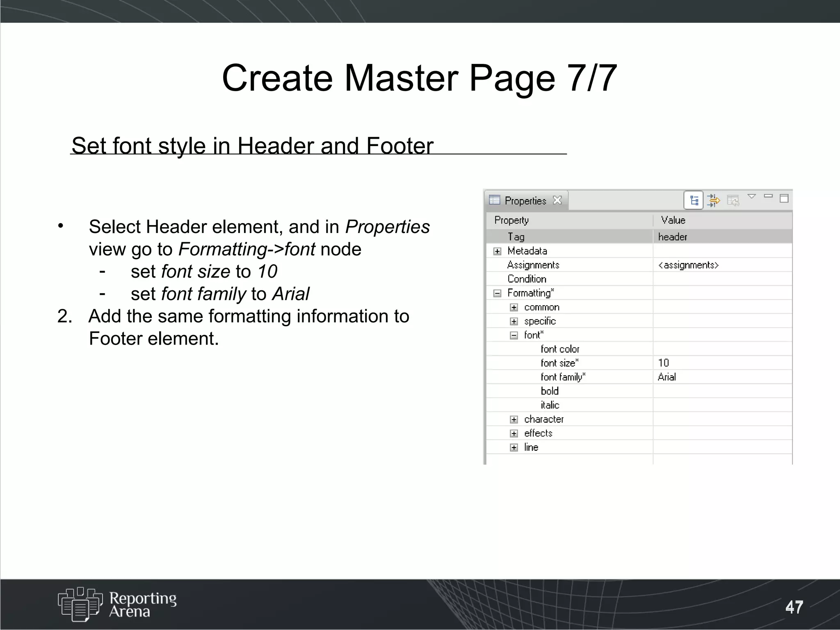Image resolution: width=840 pixels, height=630 pixels.
Task: Expand the Metadata node
Action: (497, 251)
